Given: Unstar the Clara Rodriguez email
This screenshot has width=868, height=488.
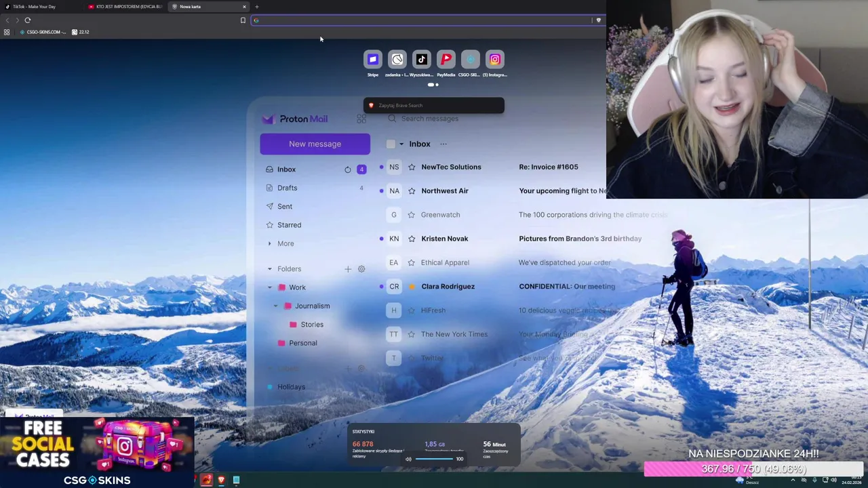Looking at the screenshot, I should 412,287.
